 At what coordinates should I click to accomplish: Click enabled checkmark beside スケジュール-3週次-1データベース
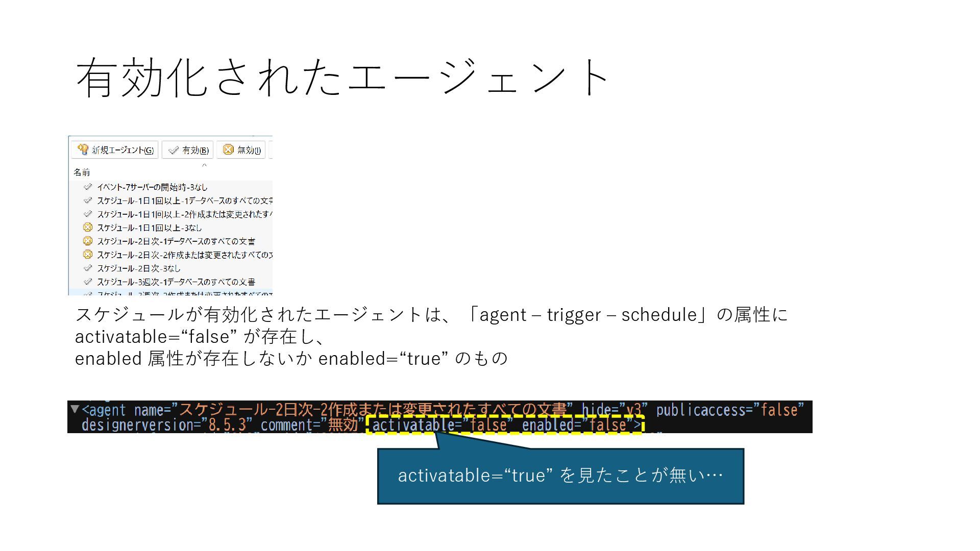click(x=88, y=282)
